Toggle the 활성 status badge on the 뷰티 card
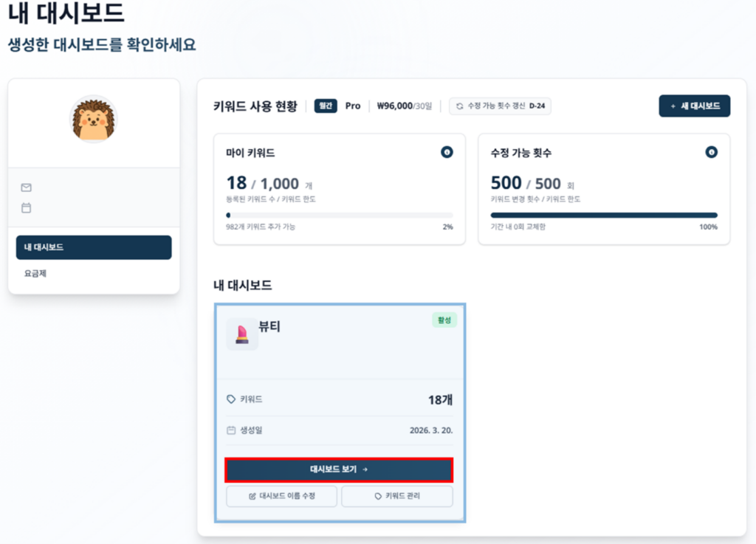756x544 pixels. point(444,320)
